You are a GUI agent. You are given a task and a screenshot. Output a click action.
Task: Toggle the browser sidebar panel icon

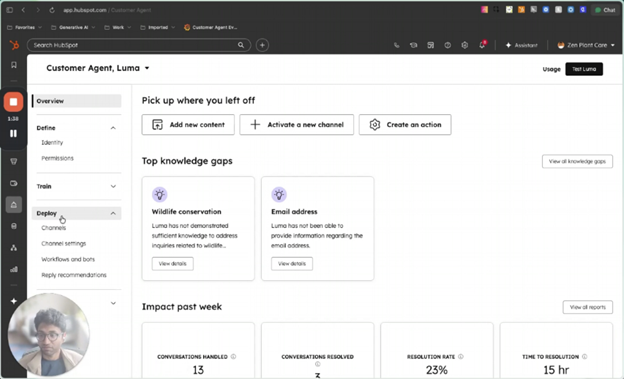pyautogui.click(x=10, y=10)
